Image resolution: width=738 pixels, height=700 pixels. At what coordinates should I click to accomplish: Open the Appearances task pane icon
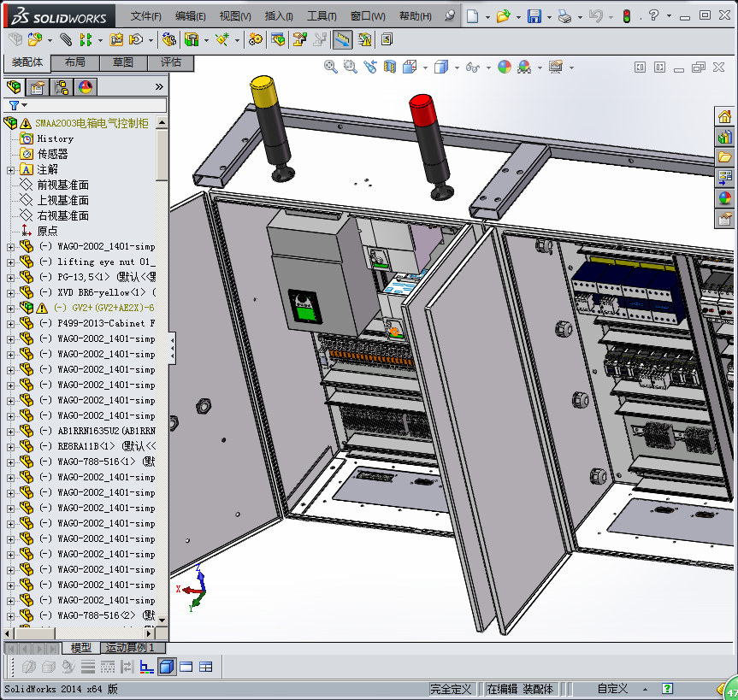tap(724, 197)
